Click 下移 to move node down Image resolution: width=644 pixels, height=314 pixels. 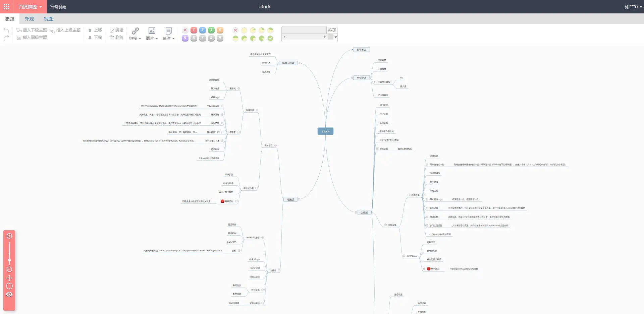click(x=95, y=38)
